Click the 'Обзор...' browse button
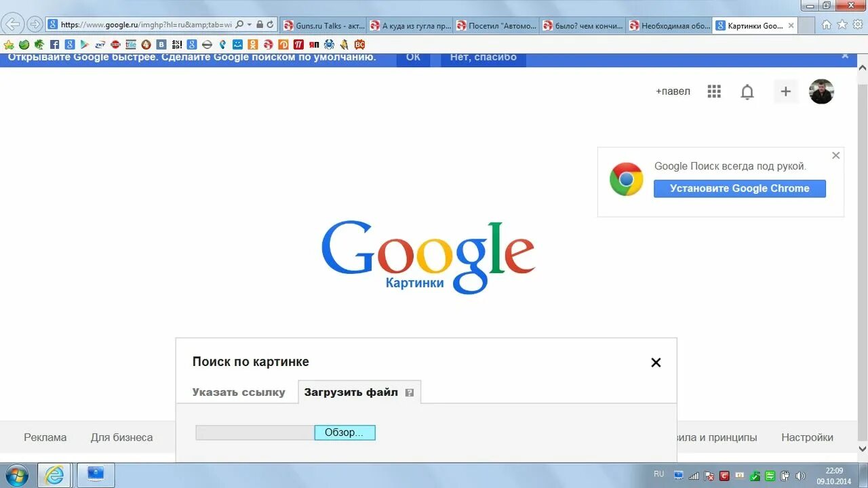The width and height of the screenshot is (868, 488). point(344,432)
